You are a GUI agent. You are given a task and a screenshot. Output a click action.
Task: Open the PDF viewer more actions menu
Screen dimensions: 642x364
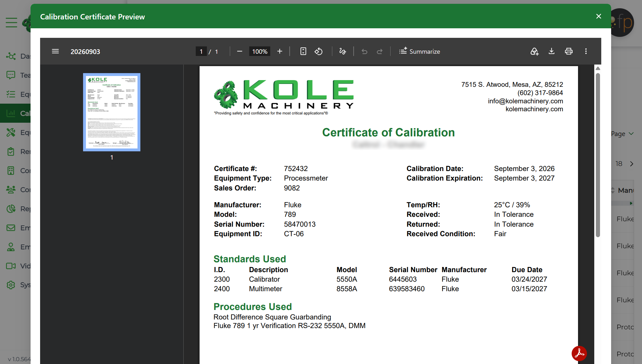click(x=586, y=51)
